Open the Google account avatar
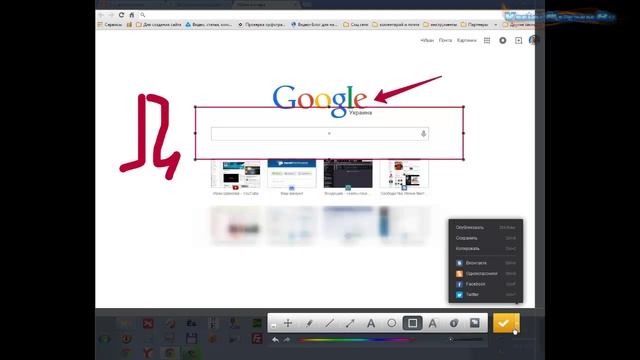This screenshot has width=640, height=360. click(533, 40)
